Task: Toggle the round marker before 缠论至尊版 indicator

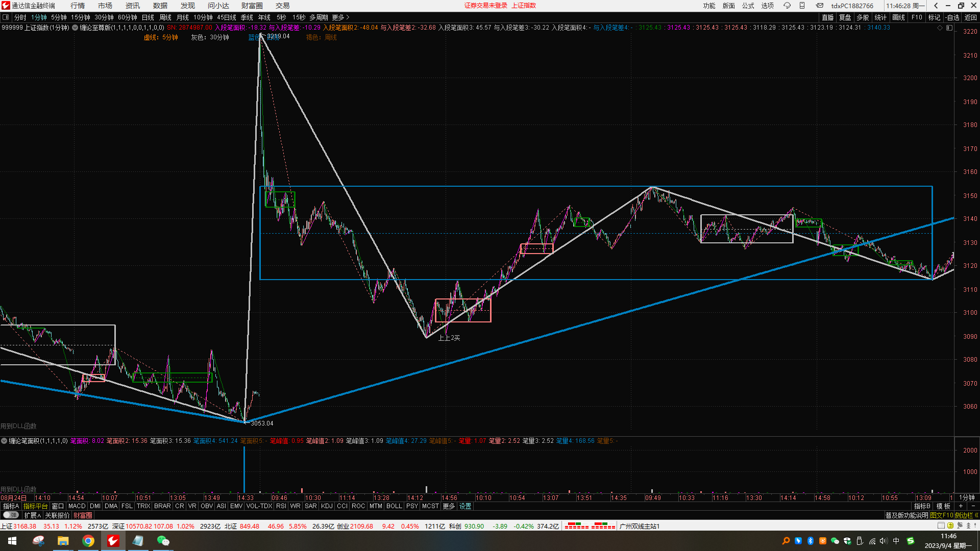Action: click(75, 28)
